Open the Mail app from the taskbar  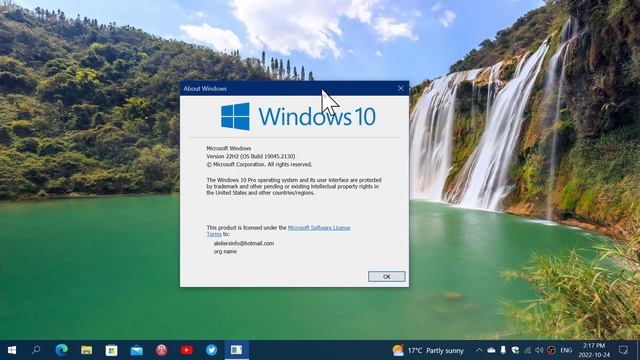coord(137,350)
